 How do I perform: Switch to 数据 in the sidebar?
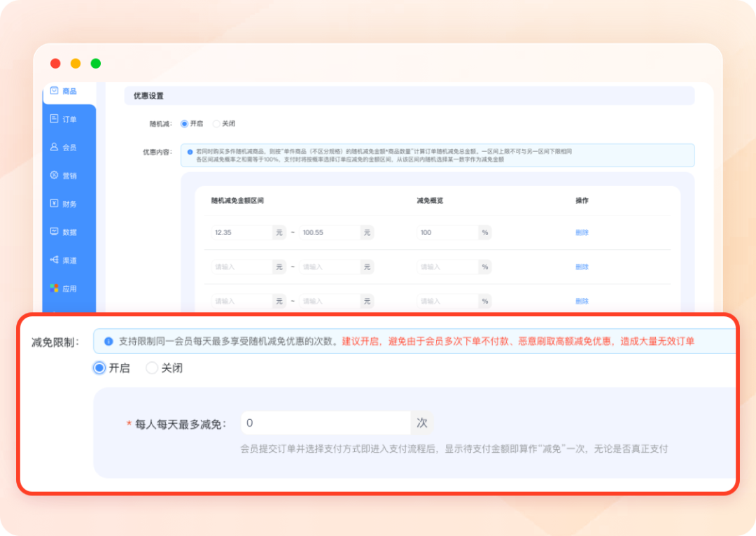[x=64, y=232]
